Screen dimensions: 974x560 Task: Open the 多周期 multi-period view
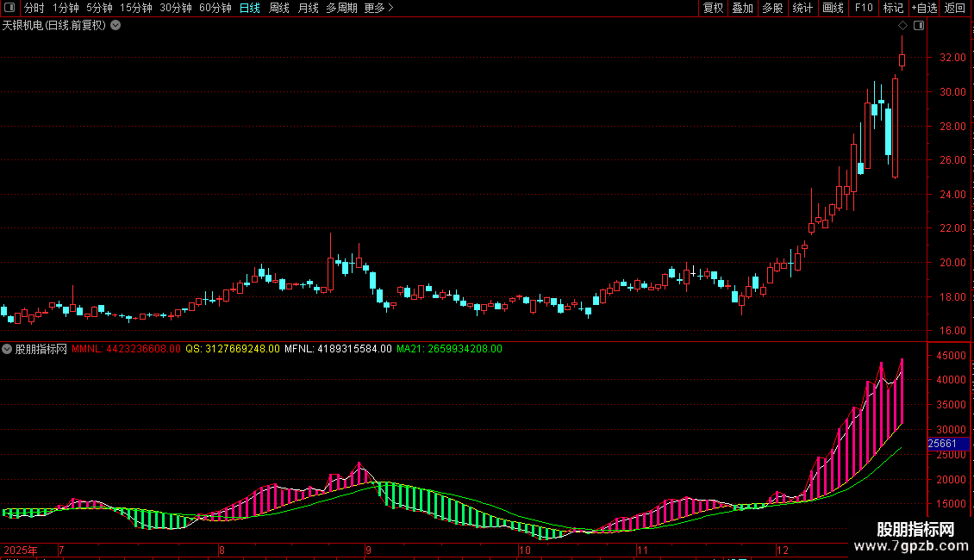tap(341, 8)
